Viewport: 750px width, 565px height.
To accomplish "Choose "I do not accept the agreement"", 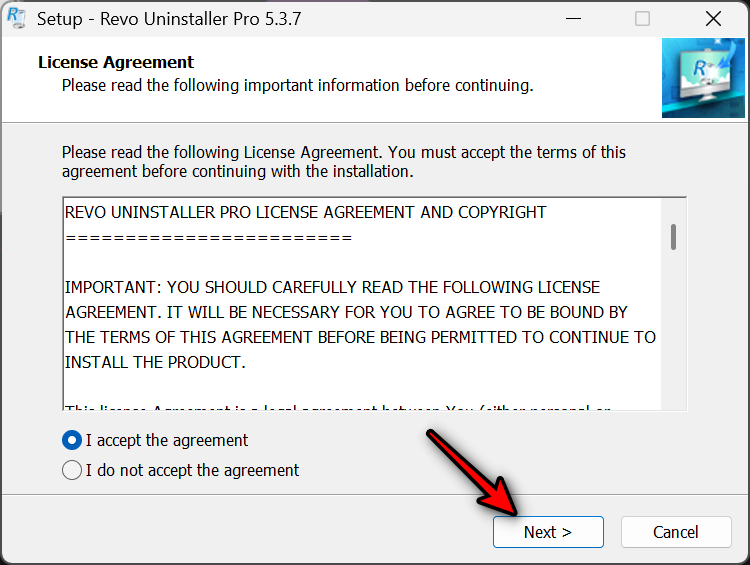I will click(x=72, y=470).
